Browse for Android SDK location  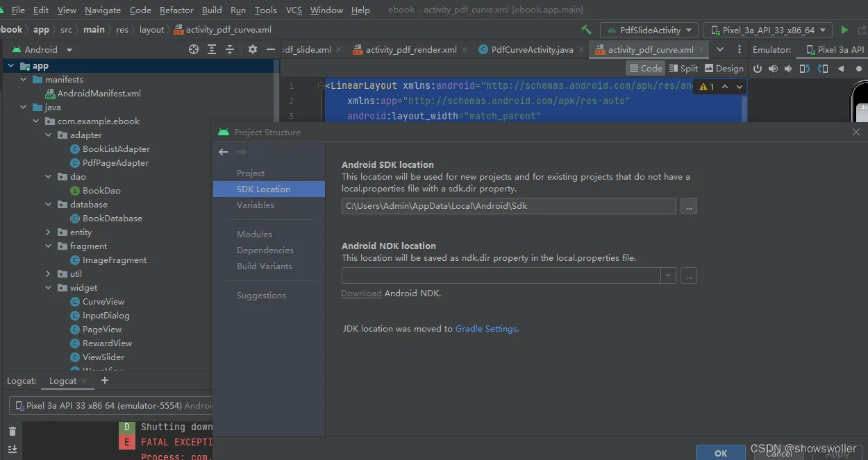point(688,206)
